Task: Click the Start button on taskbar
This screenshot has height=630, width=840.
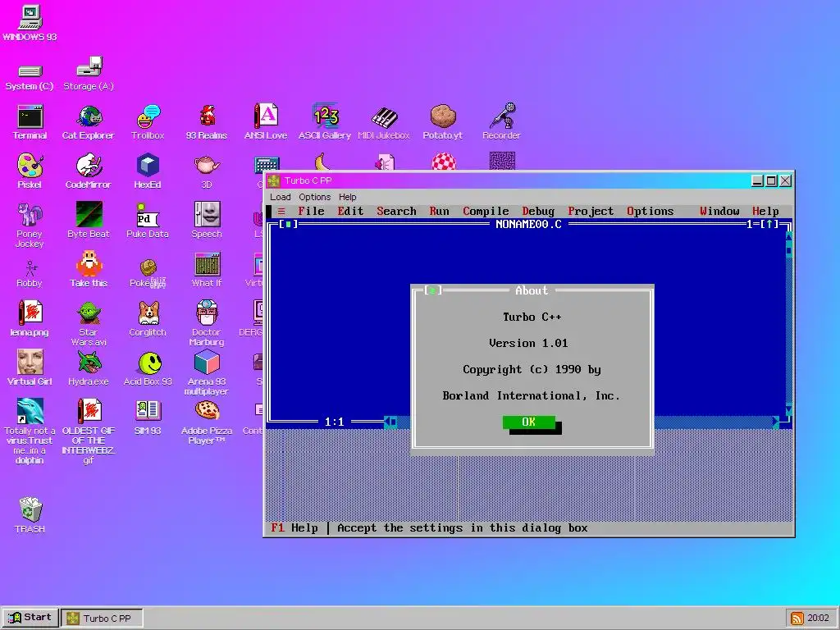Action: [30, 617]
